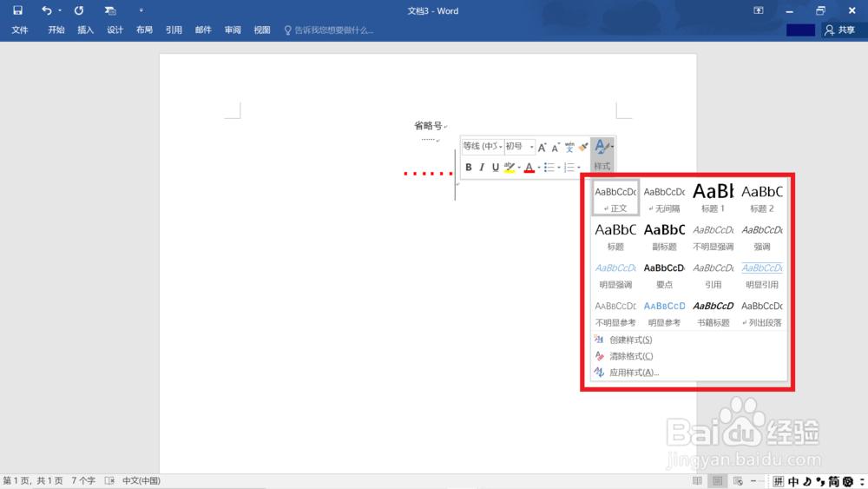Apply the red font color
The width and height of the screenshot is (868, 489).
click(x=529, y=168)
